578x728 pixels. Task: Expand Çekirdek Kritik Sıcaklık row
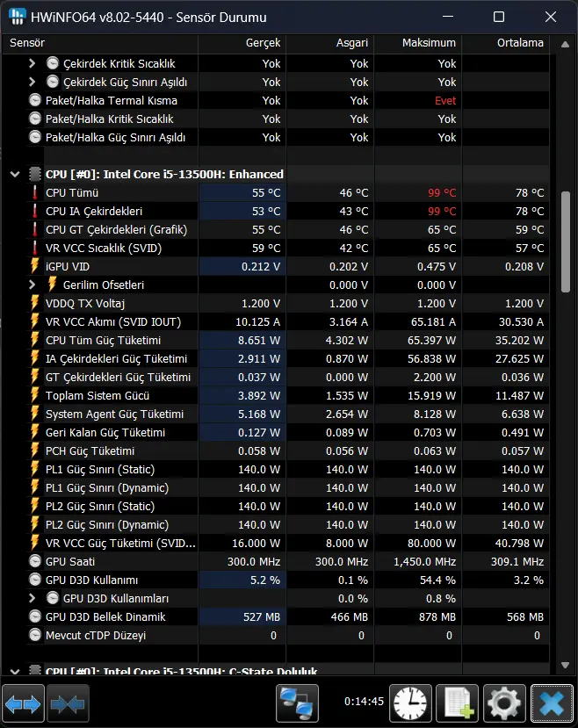point(32,63)
